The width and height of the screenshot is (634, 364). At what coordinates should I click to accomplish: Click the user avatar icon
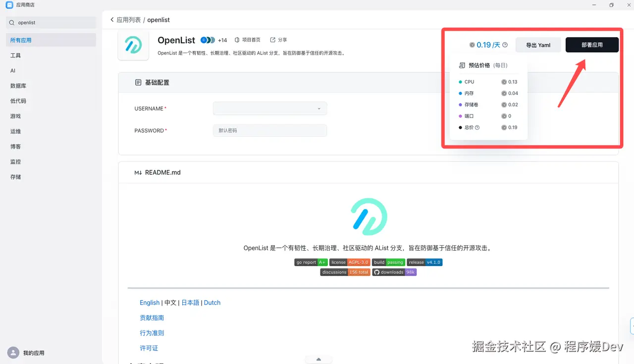click(13, 353)
